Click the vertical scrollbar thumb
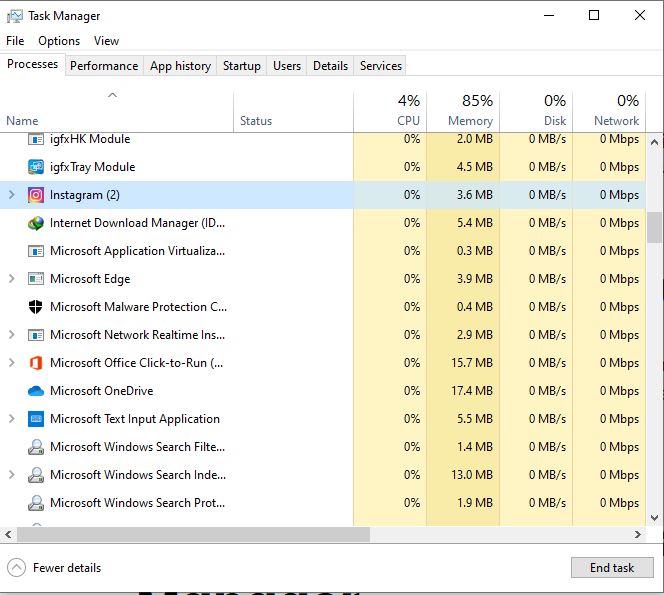 tap(654, 227)
